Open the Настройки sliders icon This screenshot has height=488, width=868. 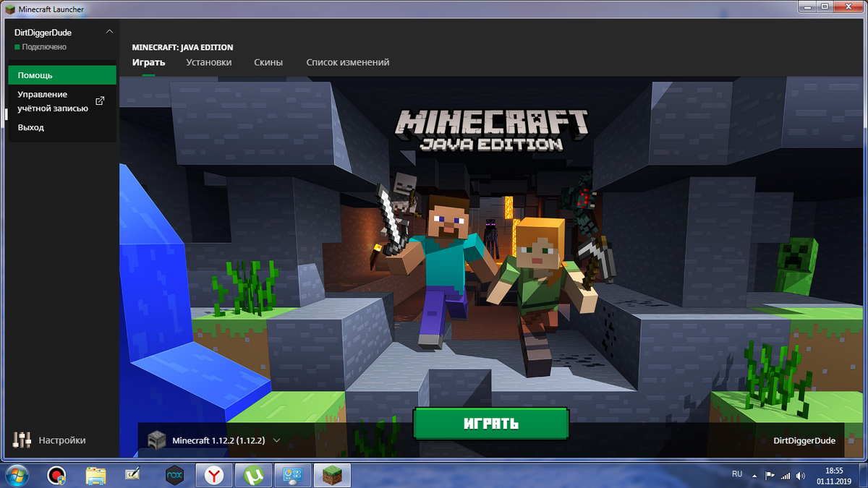point(22,440)
